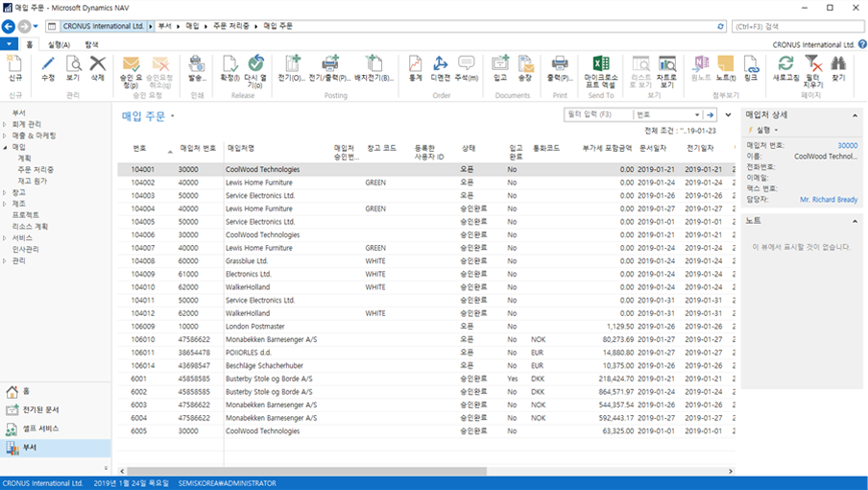This screenshot has height=490, width=868.
Task: Release order with 확정(l) icon
Action: (229, 68)
